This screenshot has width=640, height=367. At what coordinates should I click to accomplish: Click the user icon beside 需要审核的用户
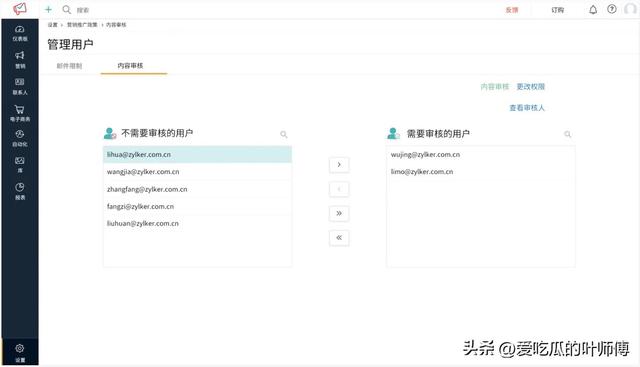pyautogui.click(x=393, y=133)
